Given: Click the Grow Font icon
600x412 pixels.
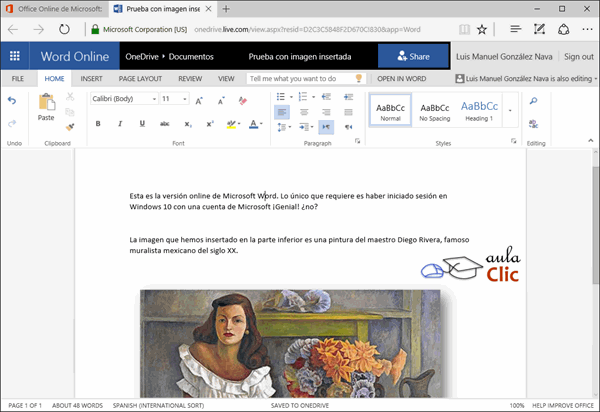Looking at the screenshot, I should click(x=199, y=101).
